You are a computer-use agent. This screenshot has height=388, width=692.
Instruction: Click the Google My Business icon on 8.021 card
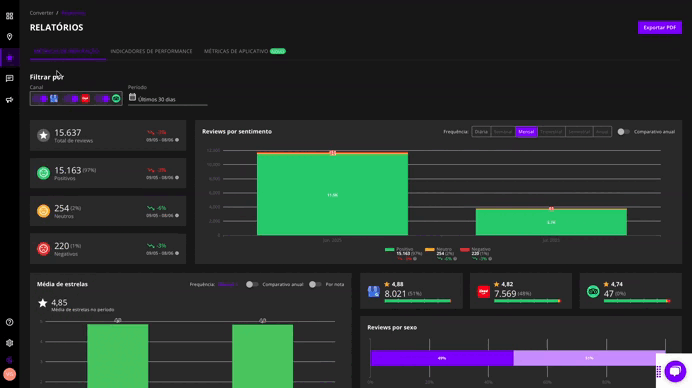point(373,291)
